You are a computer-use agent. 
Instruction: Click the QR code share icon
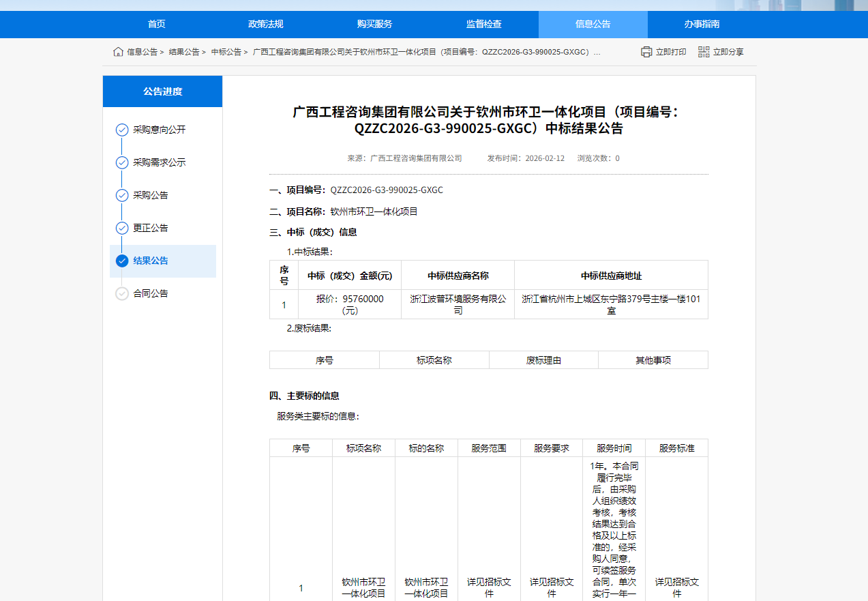(x=704, y=52)
